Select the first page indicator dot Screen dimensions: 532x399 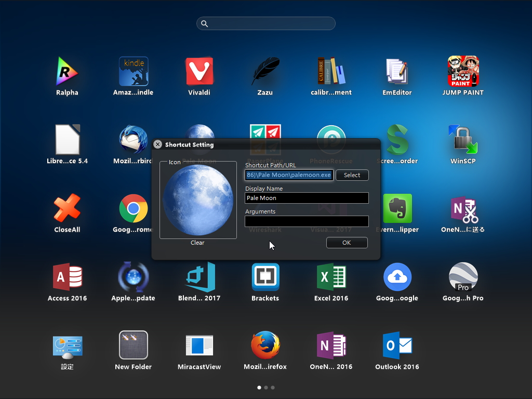tap(259, 388)
